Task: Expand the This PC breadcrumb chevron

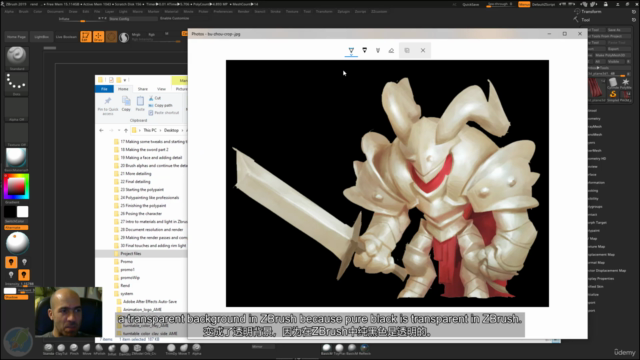Action: [x=160, y=130]
